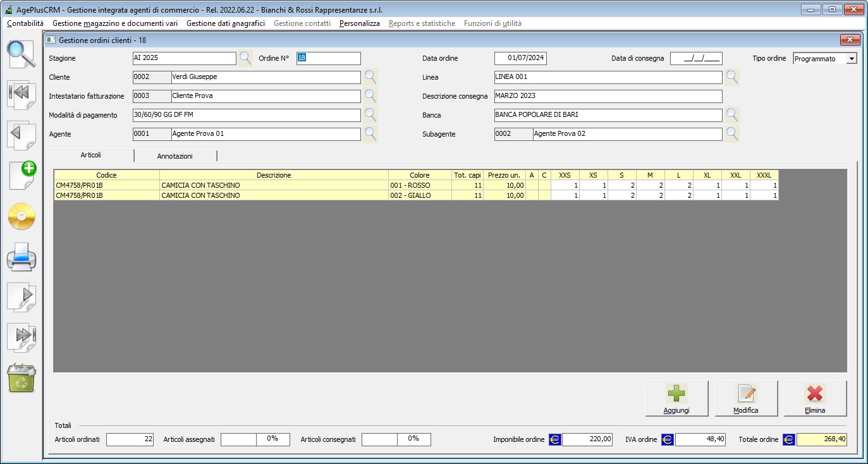Open Cliente lookup magnifier
This screenshot has width=868, height=464.
point(370,77)
